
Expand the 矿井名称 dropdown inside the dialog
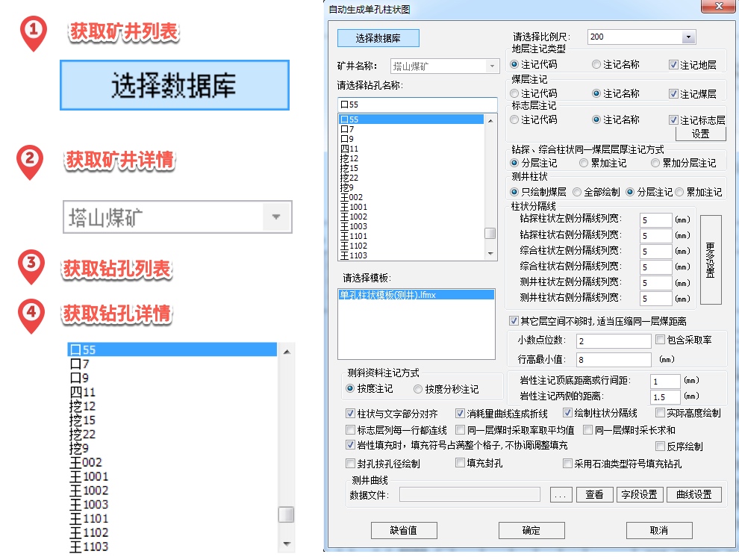point(492,66)
